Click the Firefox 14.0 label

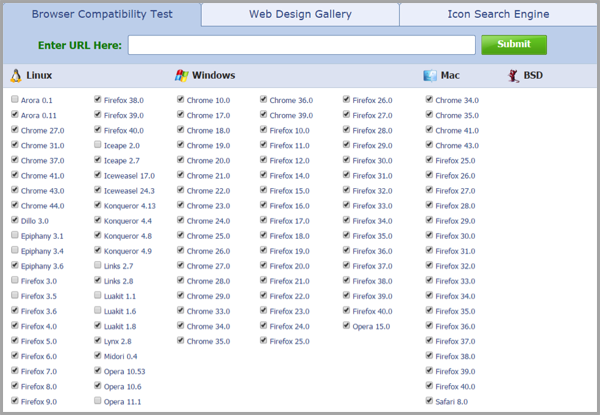[x=290, y=176]
